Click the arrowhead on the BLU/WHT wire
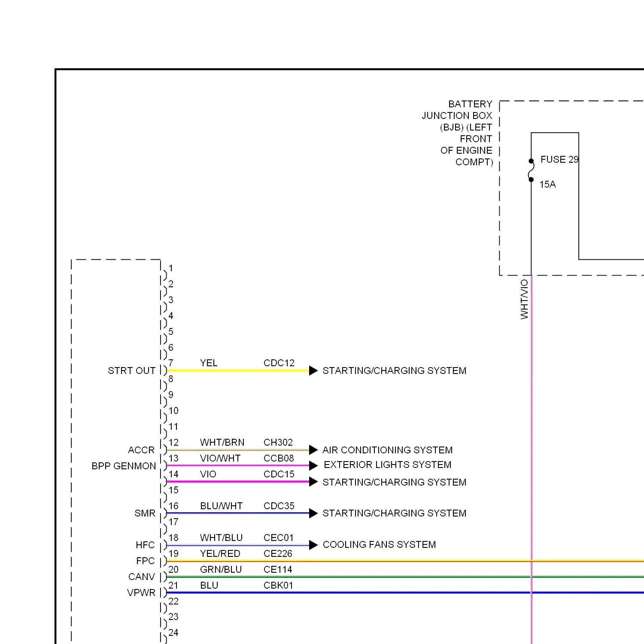644x644 pixels. [313, 513]
